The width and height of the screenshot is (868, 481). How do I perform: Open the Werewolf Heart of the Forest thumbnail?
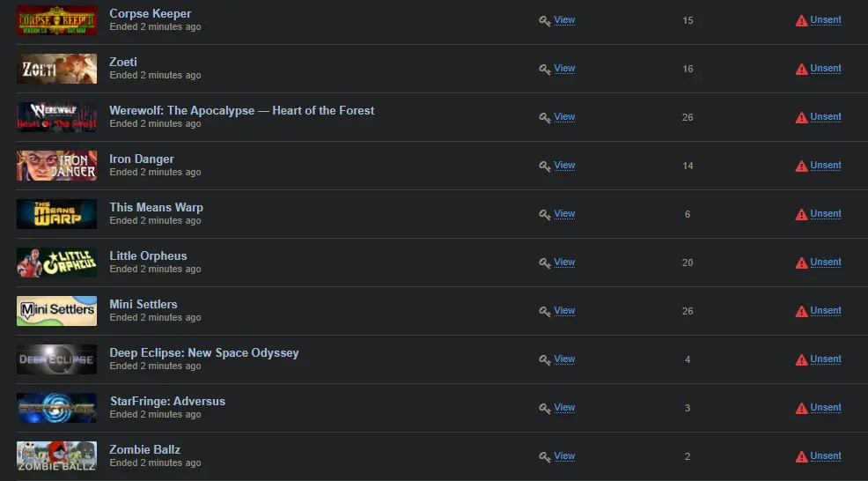click(x=56, y=117)
